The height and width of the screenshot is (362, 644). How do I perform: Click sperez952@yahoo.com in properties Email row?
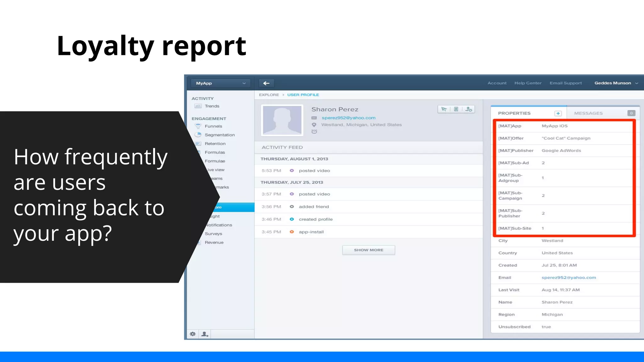(569, 277)
